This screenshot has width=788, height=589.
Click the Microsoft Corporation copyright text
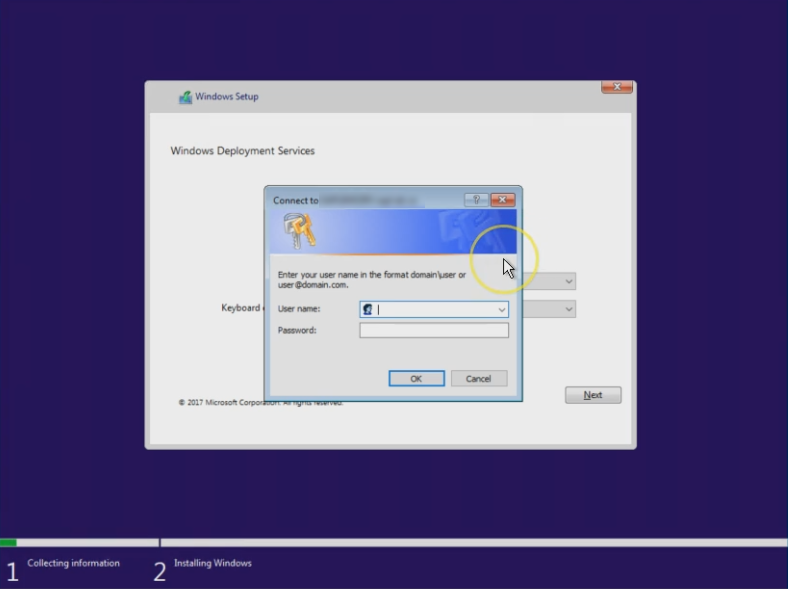(x=261, y=403)
